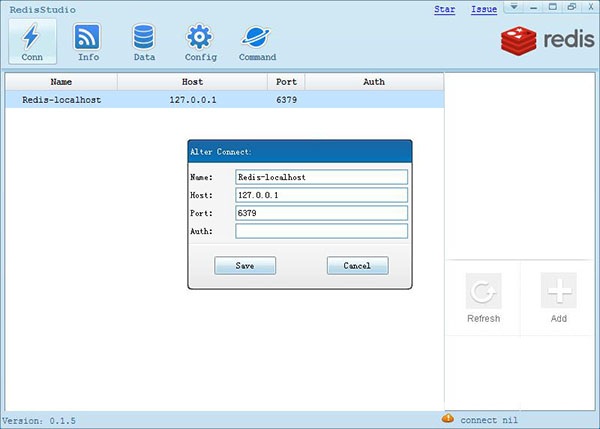Click into the Name input field

pyautogui.click(x=321, y=177)
